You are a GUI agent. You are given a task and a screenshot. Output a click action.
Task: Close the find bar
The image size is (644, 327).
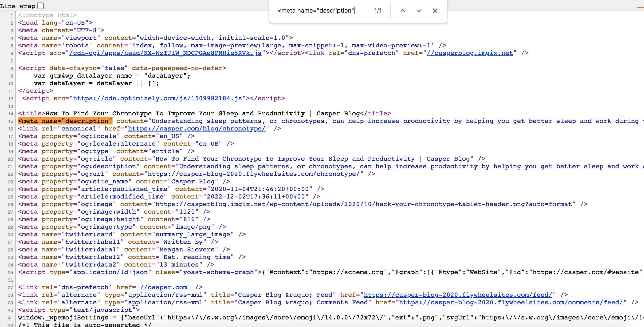[x=435, y=11]
